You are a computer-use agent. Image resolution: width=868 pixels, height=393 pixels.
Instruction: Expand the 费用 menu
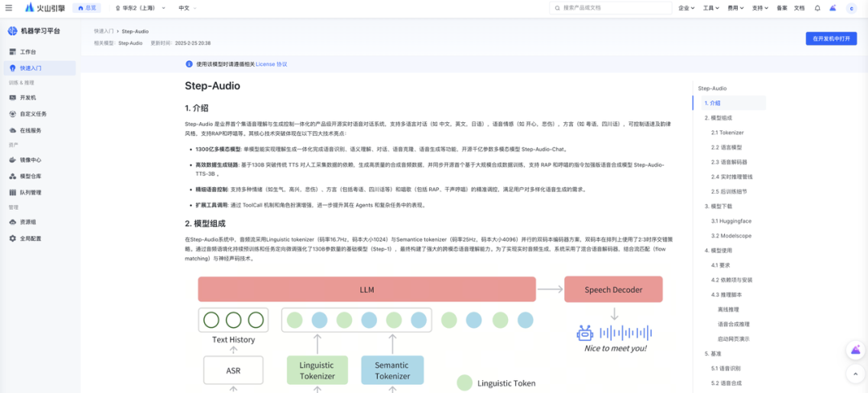point(735,8)
